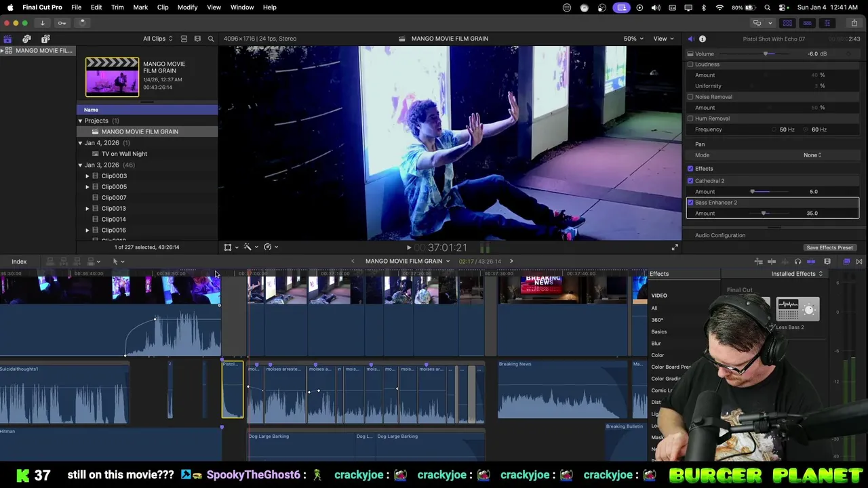868x488 pixels.
Task: Toggle audio skimming icon
Action: coord(784,262)
